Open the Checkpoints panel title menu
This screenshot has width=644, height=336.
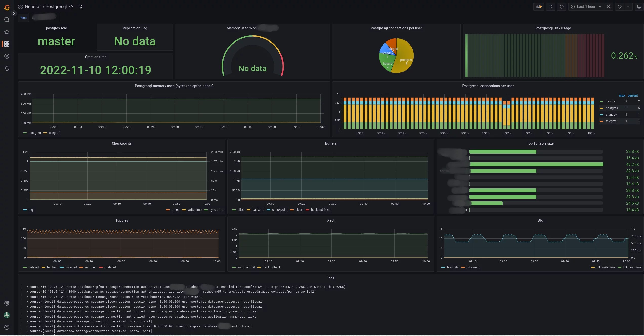[122, 143]
